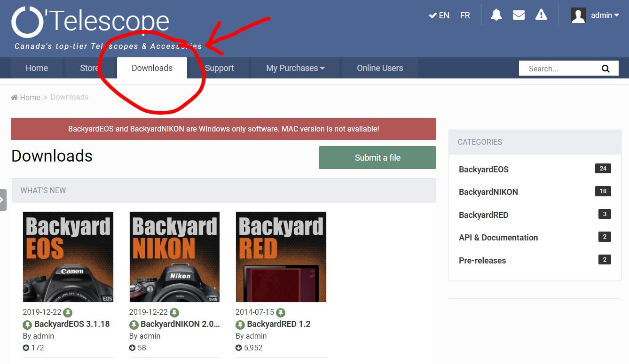The width and height of the screenshot is (629, 364).
Task: Open the My Purchases dropdown menu
Action: (295, 68)
